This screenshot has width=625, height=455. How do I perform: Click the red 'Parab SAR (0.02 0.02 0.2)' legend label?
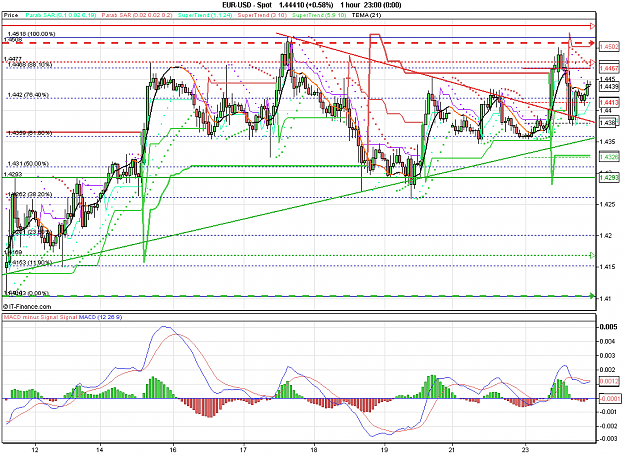pos(137,15)
